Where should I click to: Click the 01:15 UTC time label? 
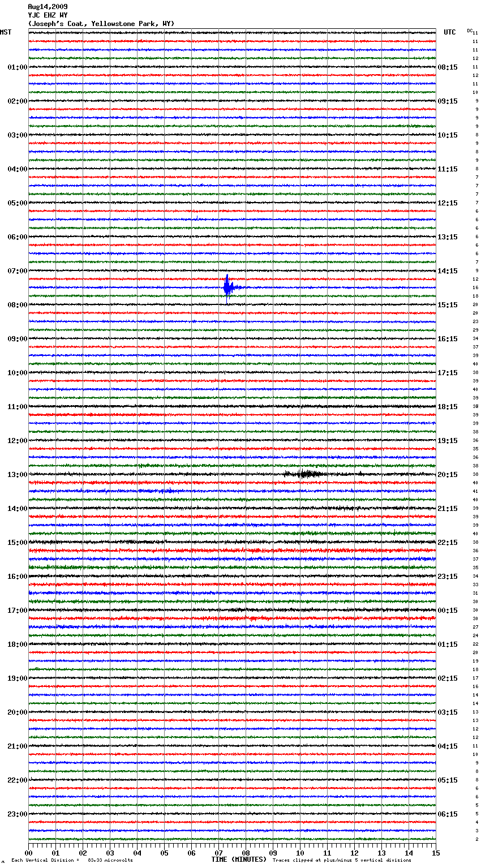(448, 644)
